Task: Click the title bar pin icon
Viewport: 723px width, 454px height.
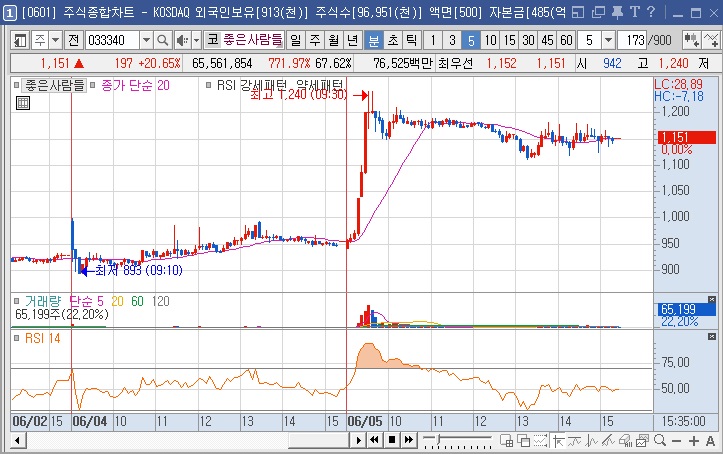Action: (x=616, y=12)
